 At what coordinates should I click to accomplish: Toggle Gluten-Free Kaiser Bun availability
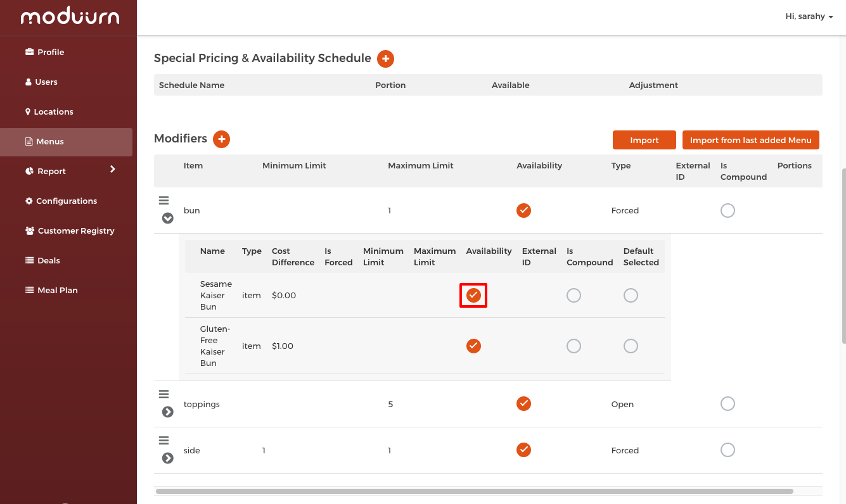coord(473,346)
